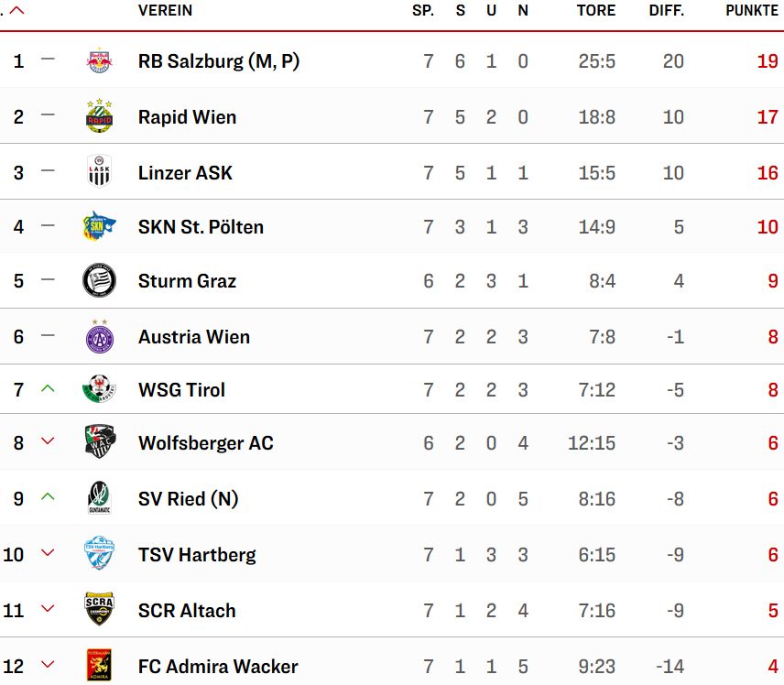Screen dimensions: 784x685
Task: Open the FC Admira Wacker team link
Action: point(218,667)
